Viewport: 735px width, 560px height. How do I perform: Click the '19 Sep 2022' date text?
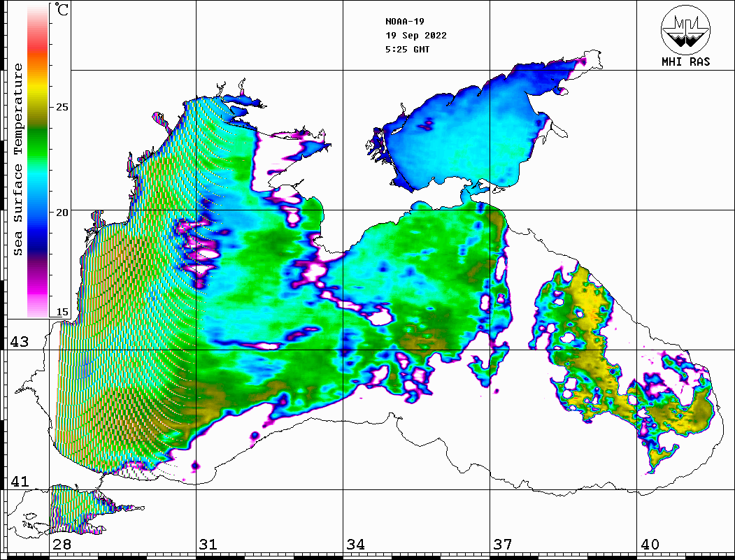[416, 36]
